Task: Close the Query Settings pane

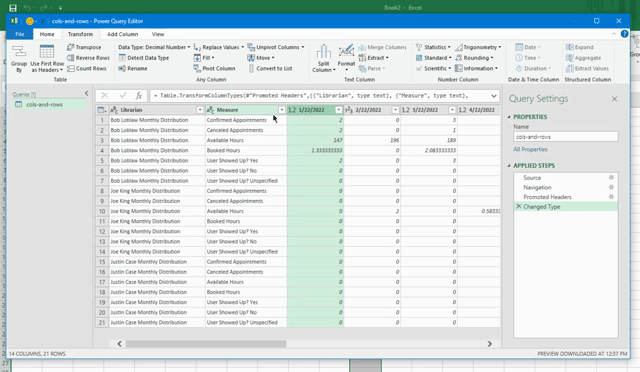Action: (614, 99)
